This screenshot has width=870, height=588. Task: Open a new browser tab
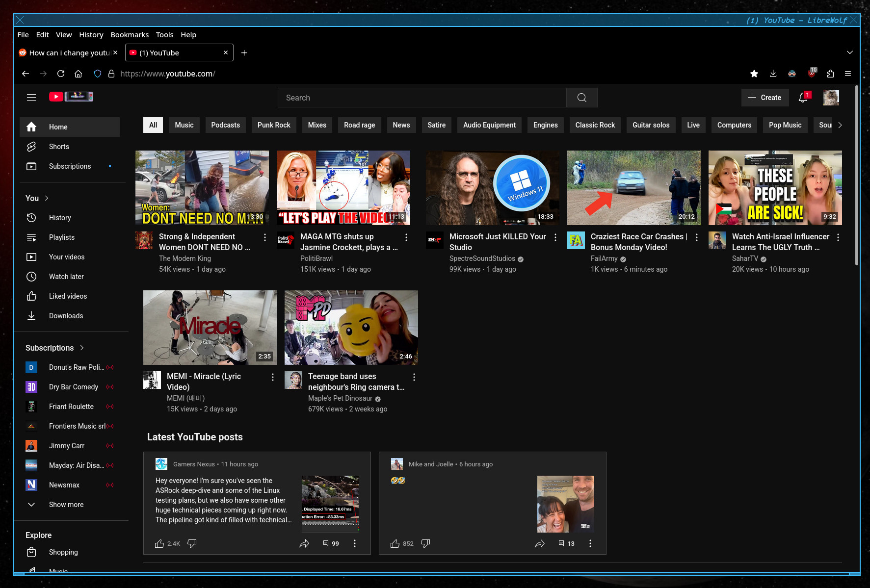pyautogui.click(x=244, y=52)
